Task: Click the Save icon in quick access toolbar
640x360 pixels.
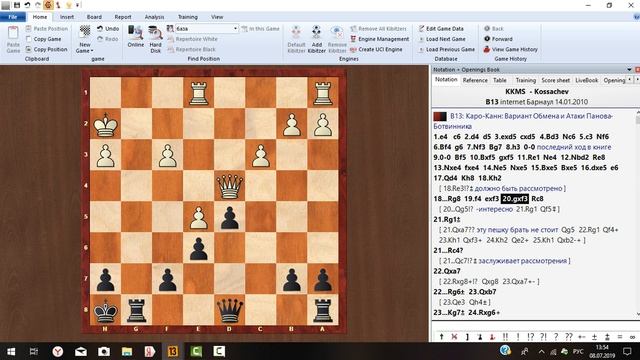Action: pos(17,5)
